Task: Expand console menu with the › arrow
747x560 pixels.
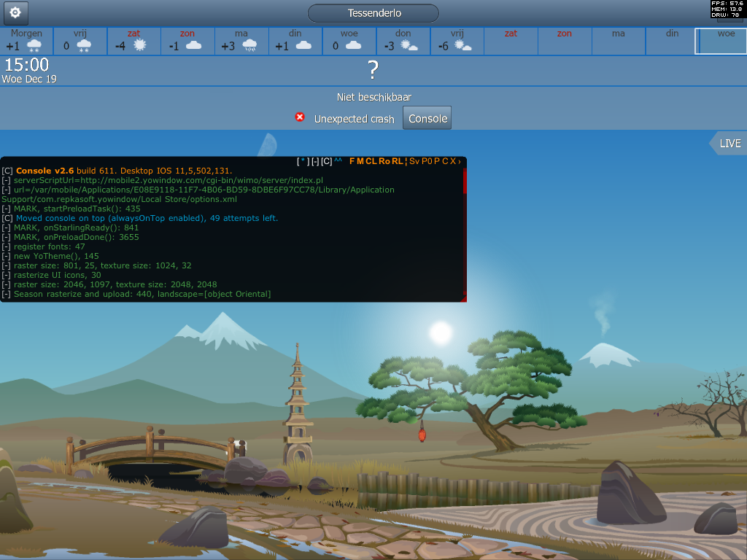Action: pyautogui.click(x=460, y=161)
